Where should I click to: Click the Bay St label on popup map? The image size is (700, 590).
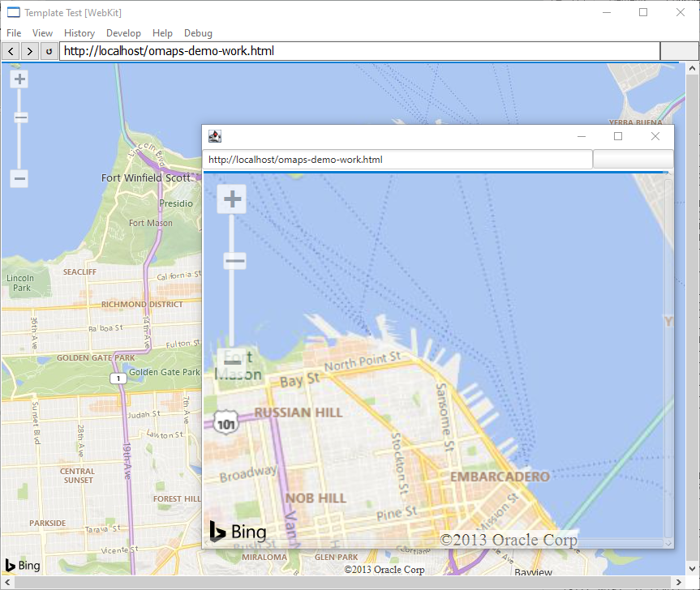point(299,380)
